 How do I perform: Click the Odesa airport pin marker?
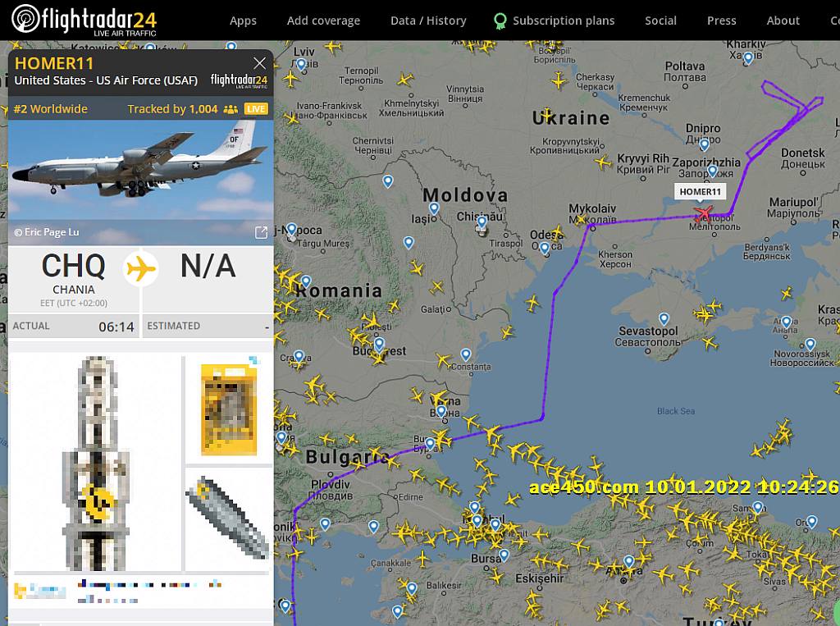point(545,248)
